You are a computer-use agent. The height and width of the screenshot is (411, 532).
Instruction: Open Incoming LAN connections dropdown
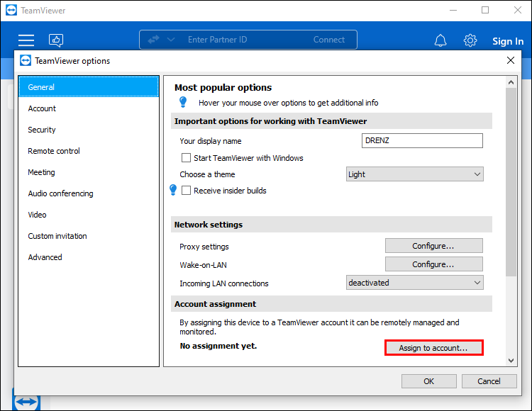tap(414, 283)
